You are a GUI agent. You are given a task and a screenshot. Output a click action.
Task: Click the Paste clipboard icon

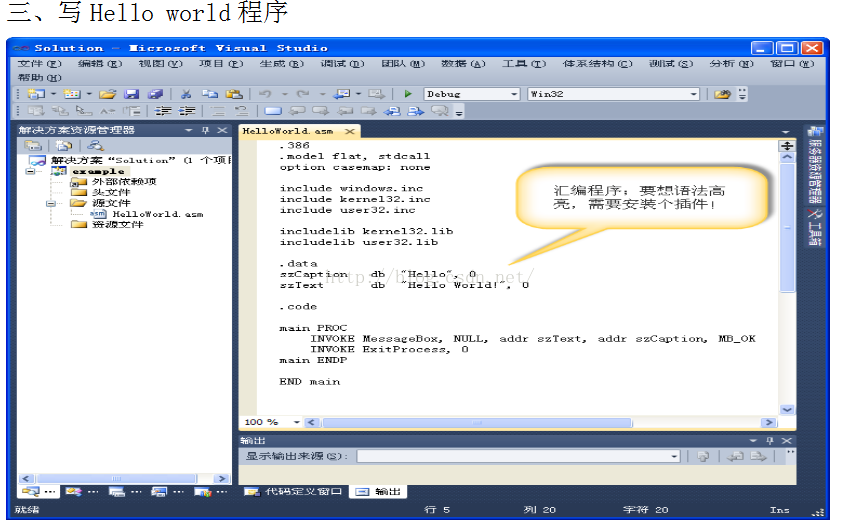pos(234,94)
